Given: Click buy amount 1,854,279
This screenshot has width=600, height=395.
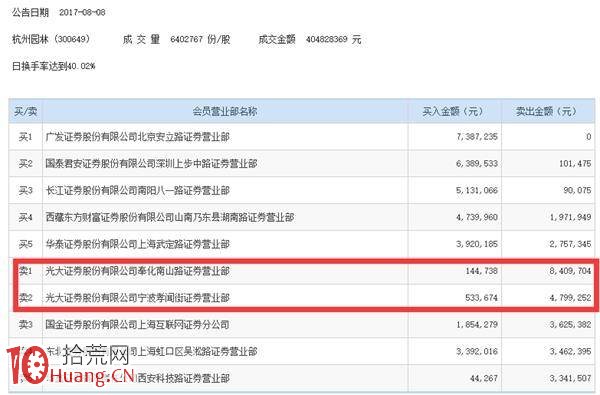Looking at the screenshot, I should click(x=477, y=325).
